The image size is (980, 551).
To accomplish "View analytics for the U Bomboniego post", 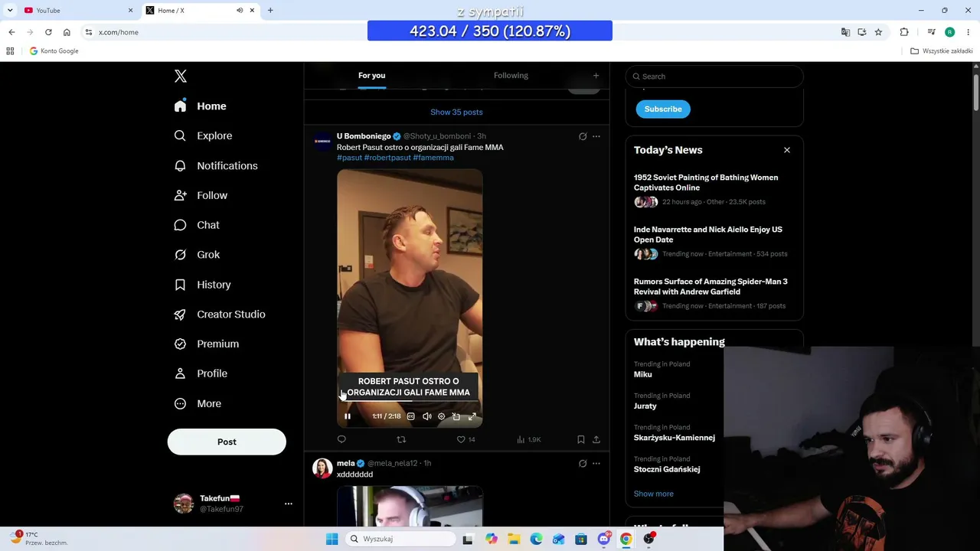I will (528, 439).
